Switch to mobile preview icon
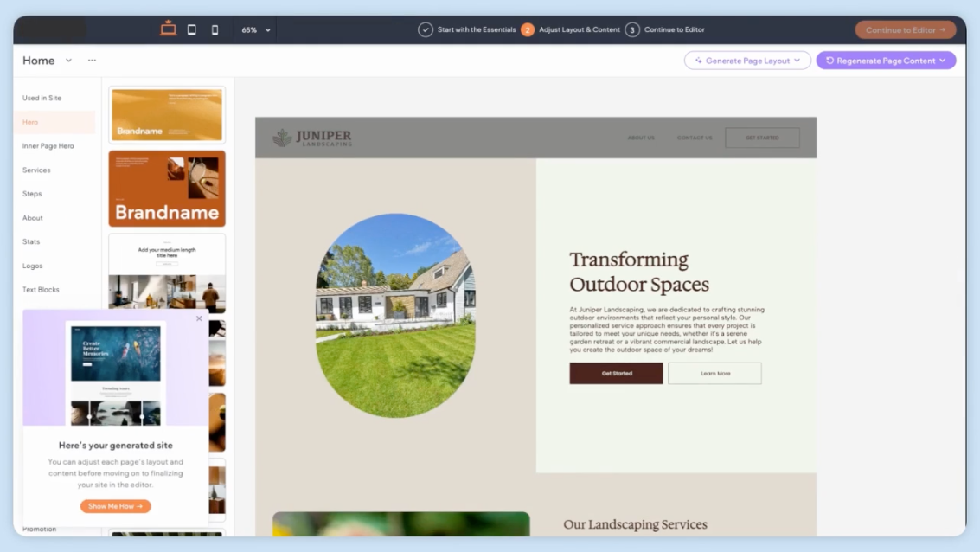The height and width of the screenshot is (552, 980). (215, 29)
